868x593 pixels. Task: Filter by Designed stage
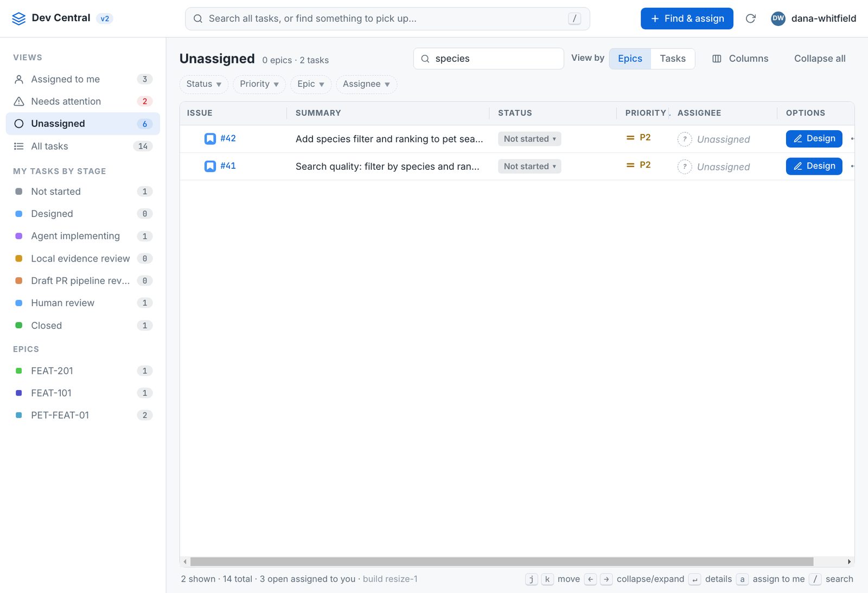[83, 214]
